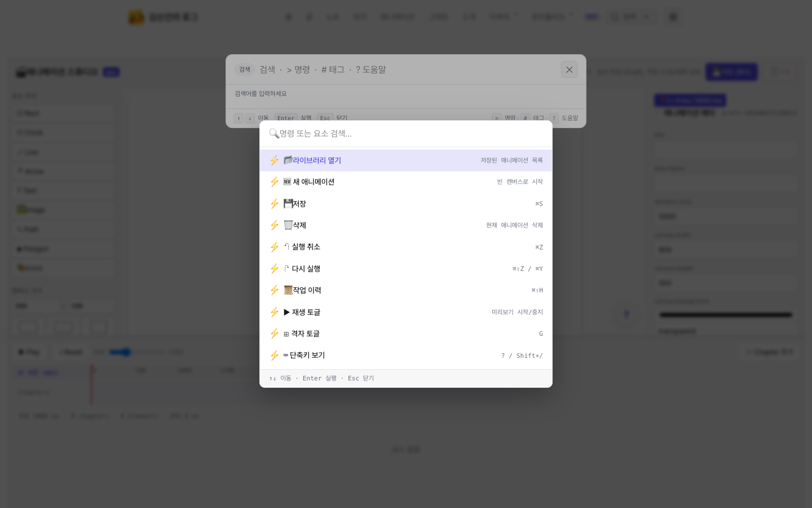Select the Rect shape tool in the left panel
The height and width of the screenshot is (508, 812).
coord(64,113)
